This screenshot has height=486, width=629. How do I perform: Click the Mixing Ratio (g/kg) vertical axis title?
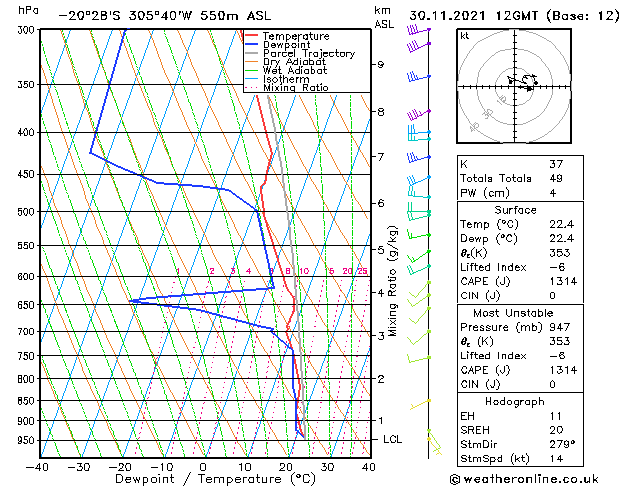pyautogui.click(x=392, y=281)
